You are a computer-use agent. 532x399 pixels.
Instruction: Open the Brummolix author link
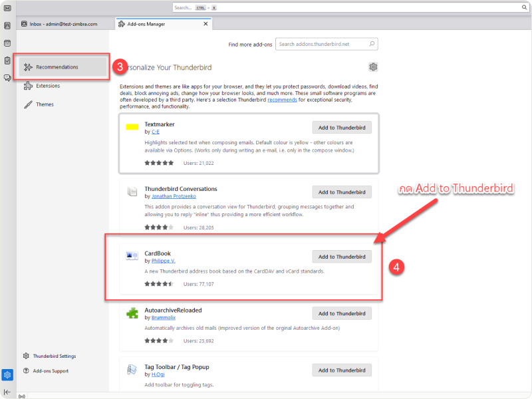click(164, 318)
